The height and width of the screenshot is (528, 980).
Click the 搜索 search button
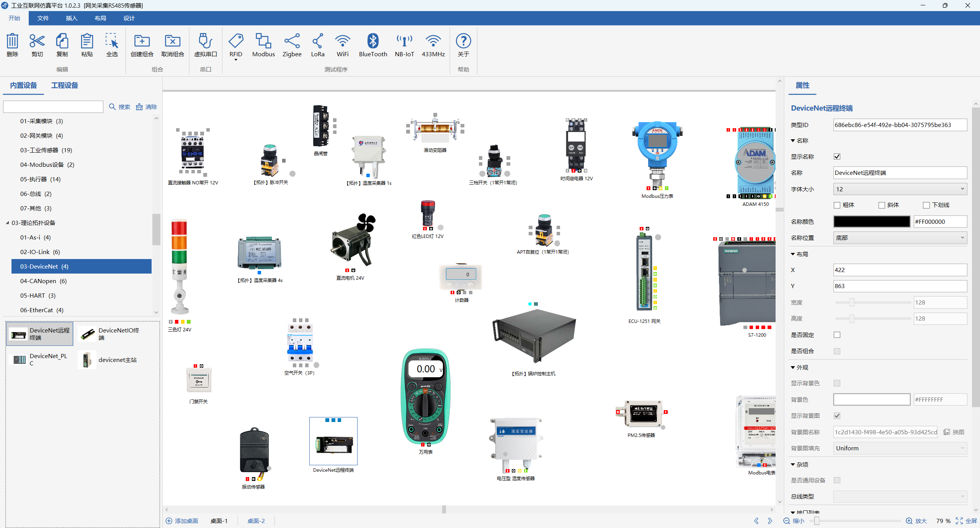(x=119, y=107)
